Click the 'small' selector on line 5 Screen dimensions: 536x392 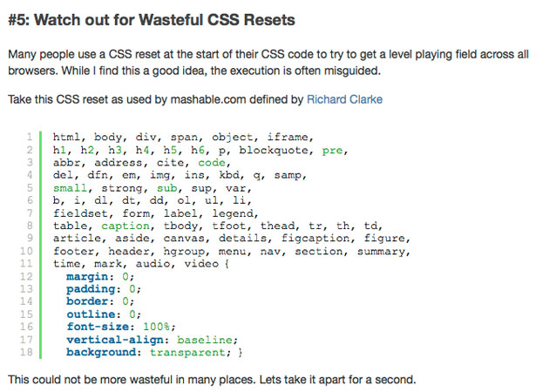coord(70,188)
